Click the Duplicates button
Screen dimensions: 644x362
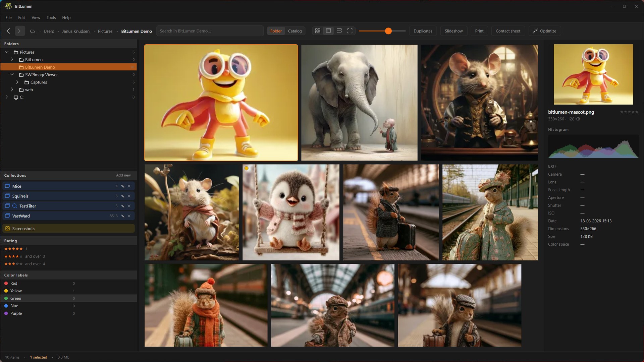(x=423, y=31)
